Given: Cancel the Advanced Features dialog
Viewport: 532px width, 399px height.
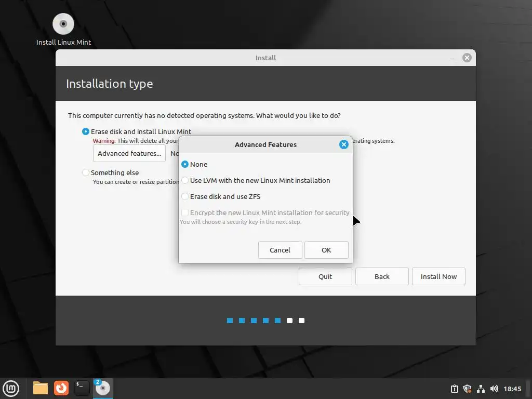Looking at the screenshot, I should [x=280, y=250].
